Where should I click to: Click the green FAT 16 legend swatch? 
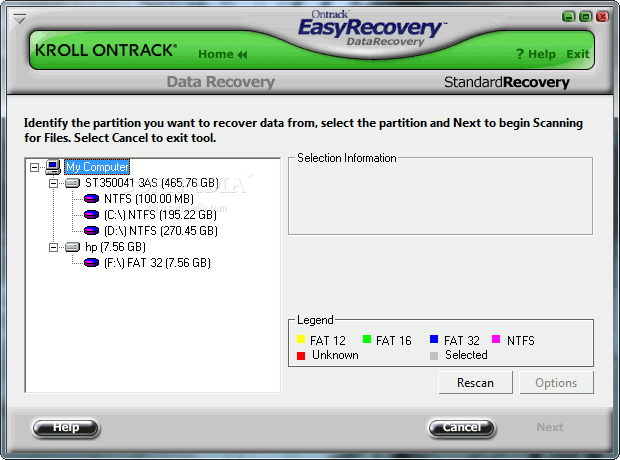pyautogui.click(x=367, y=339)
